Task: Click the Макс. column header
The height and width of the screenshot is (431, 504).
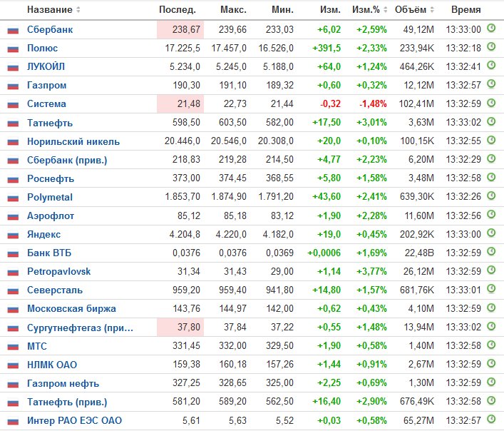Action: (x=233, y=10)
